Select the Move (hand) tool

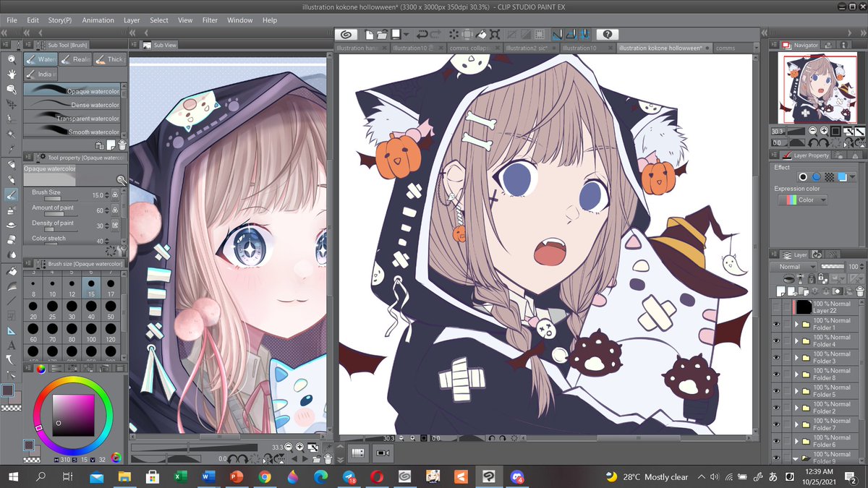click(12, 74)
